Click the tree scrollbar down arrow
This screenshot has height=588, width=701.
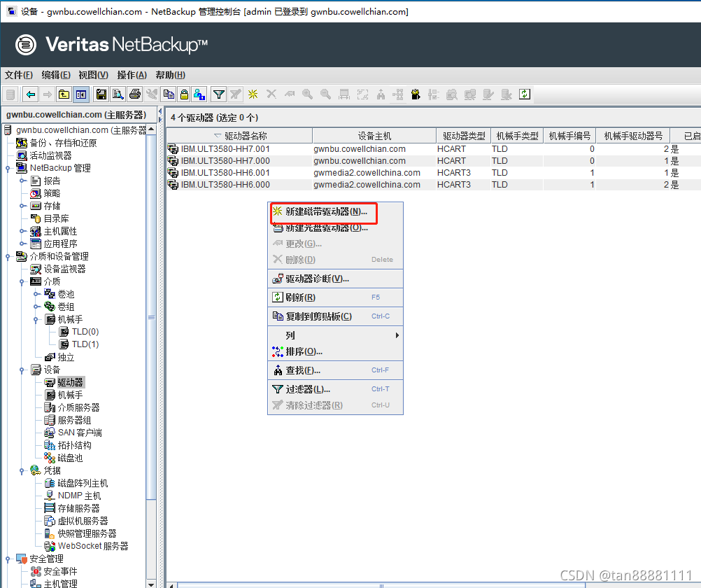(152, 584)
